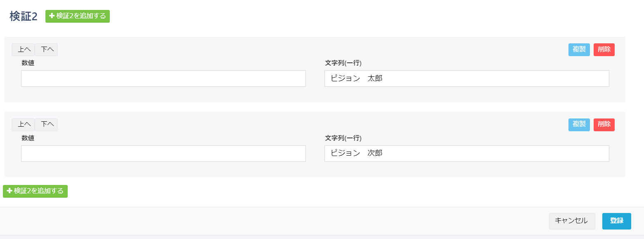Viewport: 644px width, 239px height.
Task: Duplicate the ピジョン 太郎 entry using 複製
Action: tap(579, 50)
